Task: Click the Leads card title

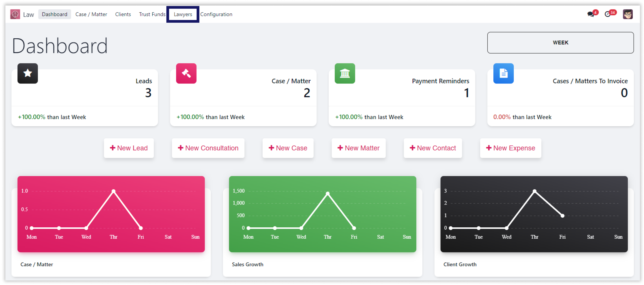Action: click(x=144, y=81)
